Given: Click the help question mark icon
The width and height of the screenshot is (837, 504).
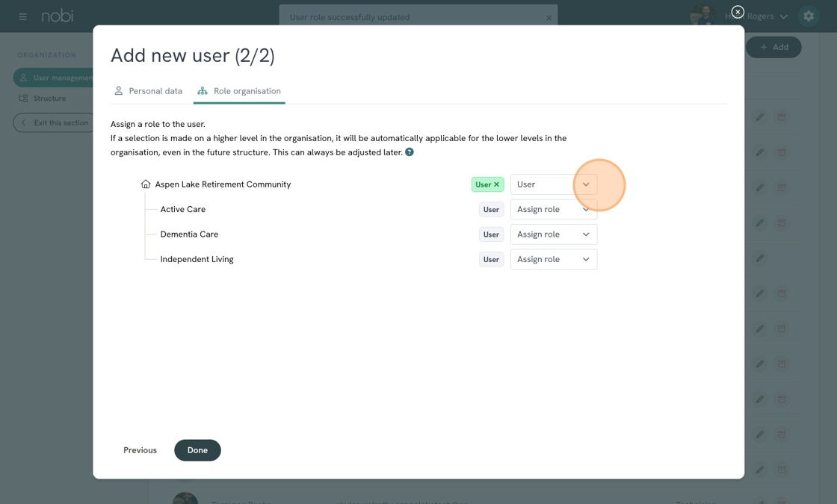Looking at the screenshot, I should pos(410,152).
